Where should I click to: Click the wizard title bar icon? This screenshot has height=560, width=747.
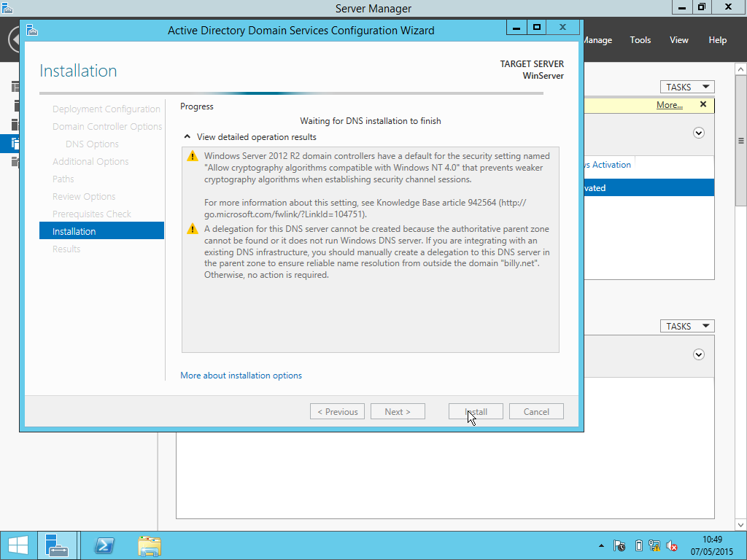pos(32,31)
